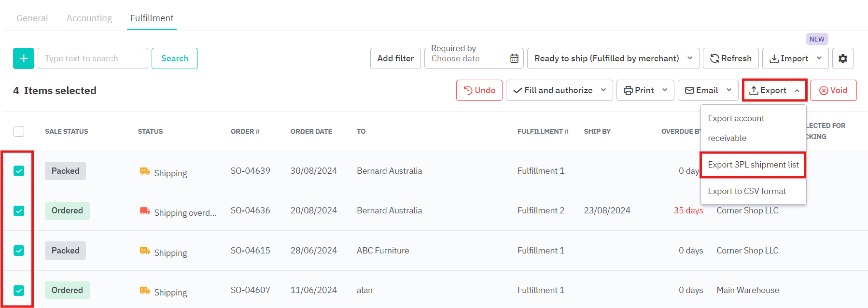Select Export 3PL shipment list
868x308 pixels.
[753, 165]
